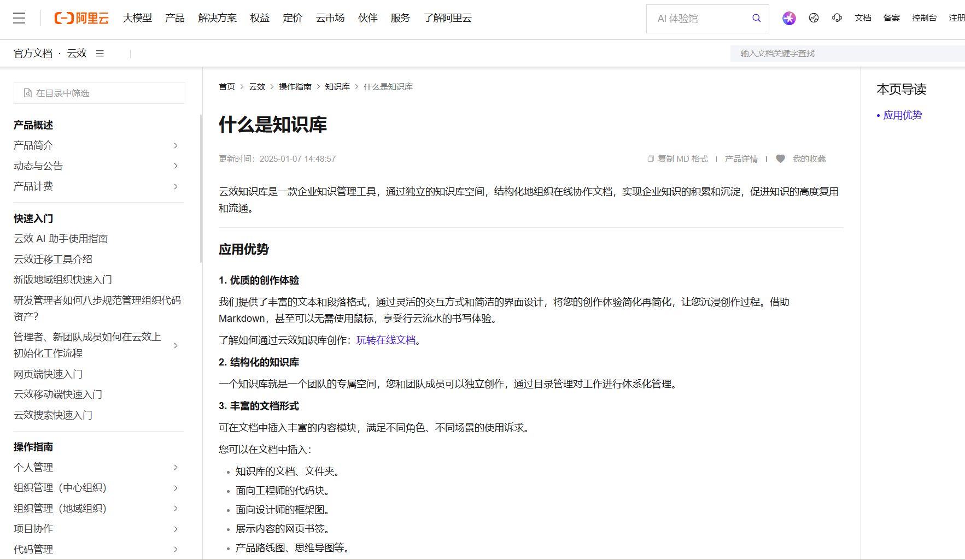
Task: Open 云效迁移工具介绍 sidebar item
Action: [53, 260]
